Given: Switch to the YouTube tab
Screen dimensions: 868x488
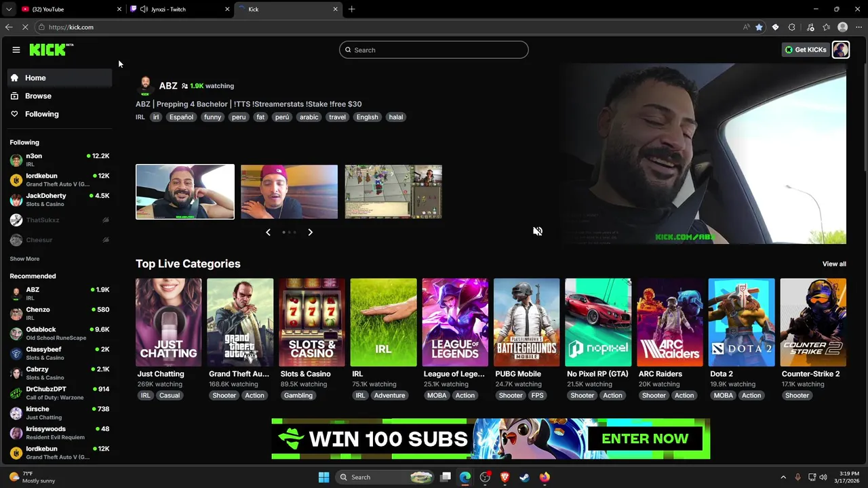Looking at the screenshot, I should coord(71,9).
